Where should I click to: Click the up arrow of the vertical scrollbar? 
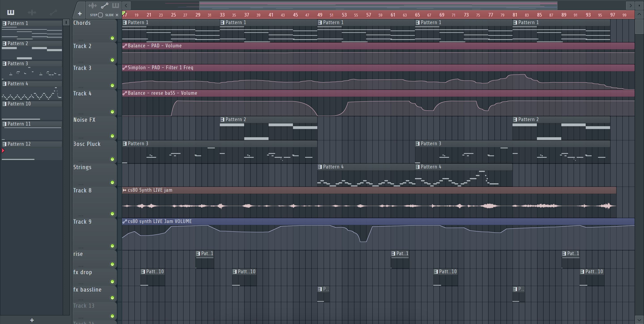pyautogui.click(x=639, y=14)
